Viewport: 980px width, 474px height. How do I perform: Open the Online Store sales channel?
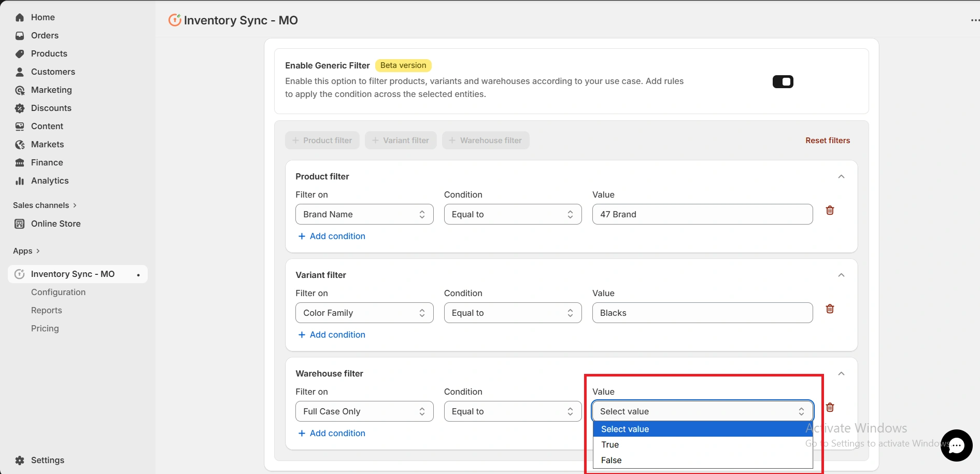click(55, 224)
